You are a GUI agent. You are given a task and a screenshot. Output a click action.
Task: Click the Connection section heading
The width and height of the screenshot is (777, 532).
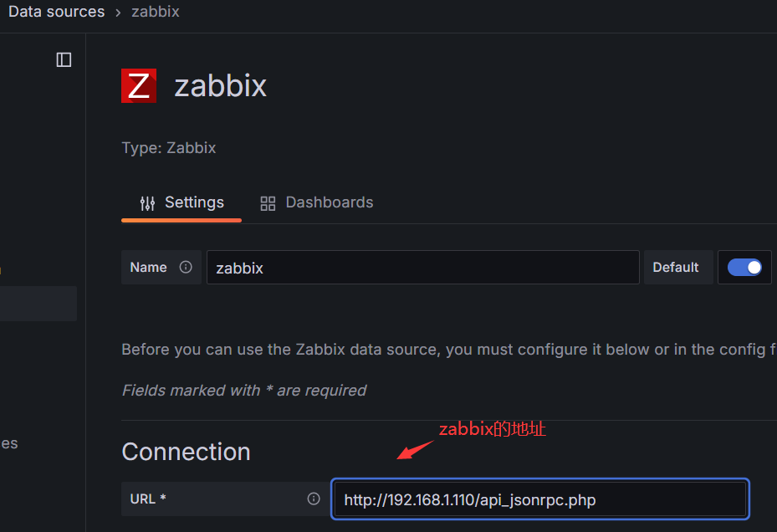coord(186,452)
